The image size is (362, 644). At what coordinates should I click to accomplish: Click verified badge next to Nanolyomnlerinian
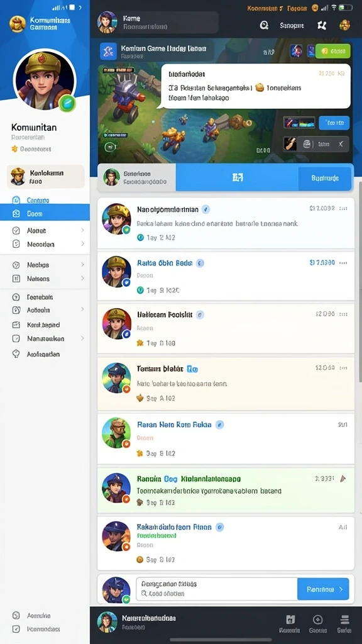206,209
